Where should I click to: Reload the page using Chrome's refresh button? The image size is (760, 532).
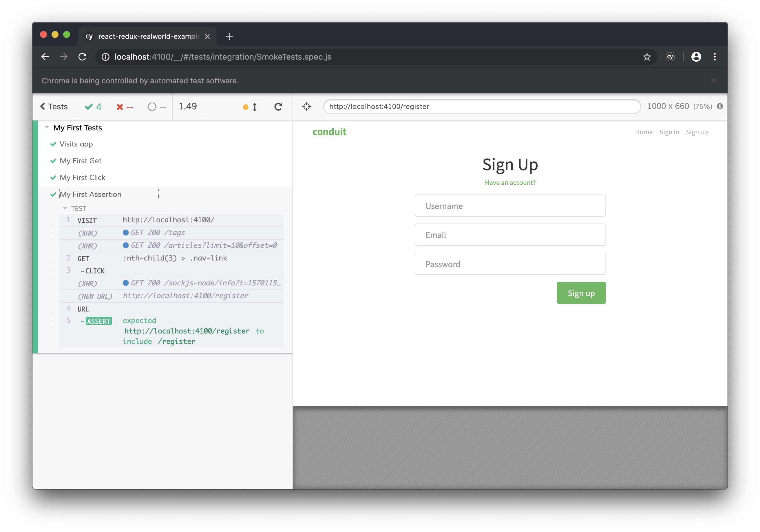coord(83,57)
